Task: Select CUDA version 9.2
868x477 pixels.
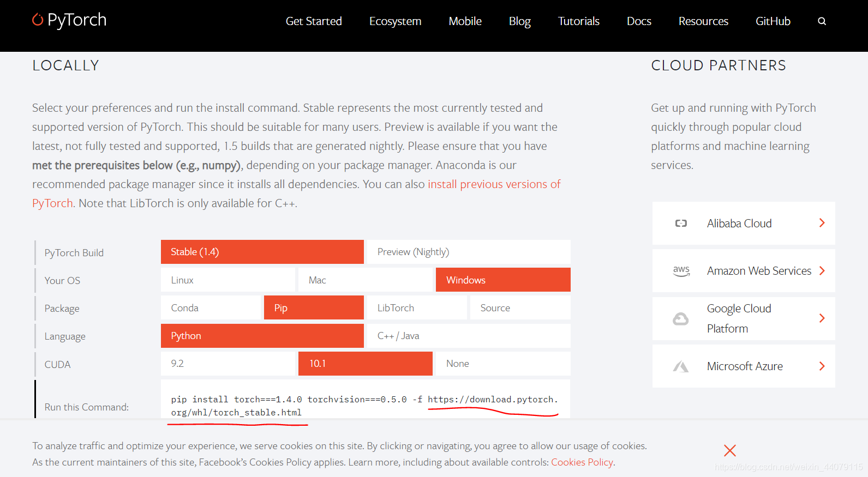Action: pyautogui.click(x=228, y=364)
